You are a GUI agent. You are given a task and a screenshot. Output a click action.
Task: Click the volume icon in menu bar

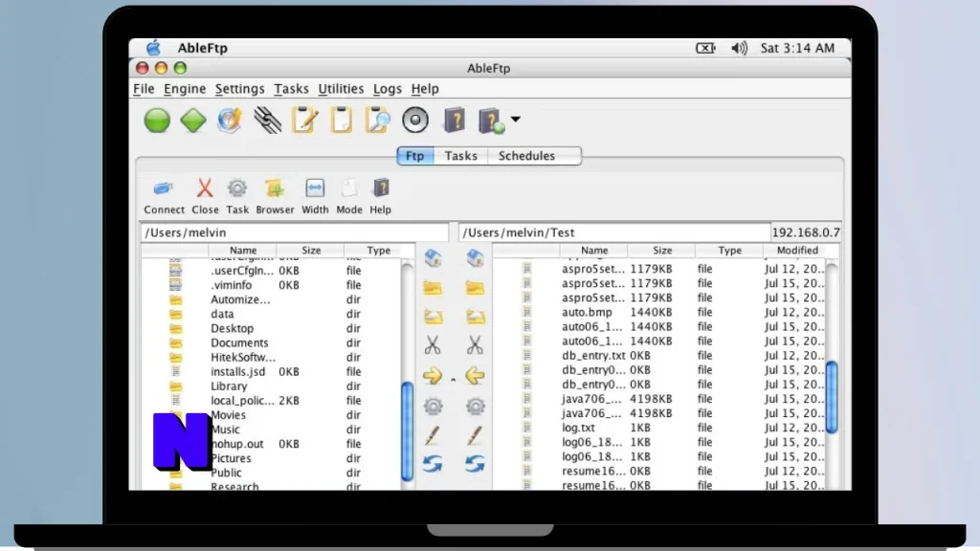(739, 48)
